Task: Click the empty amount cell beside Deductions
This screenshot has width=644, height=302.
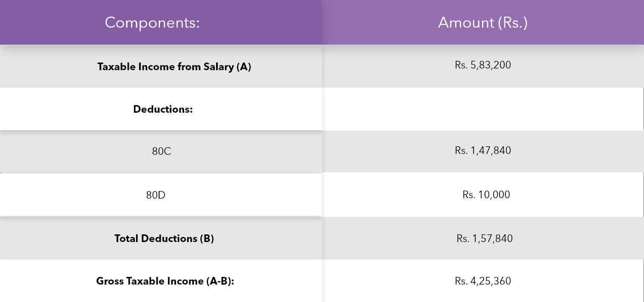Action: (x=483, y=109)
